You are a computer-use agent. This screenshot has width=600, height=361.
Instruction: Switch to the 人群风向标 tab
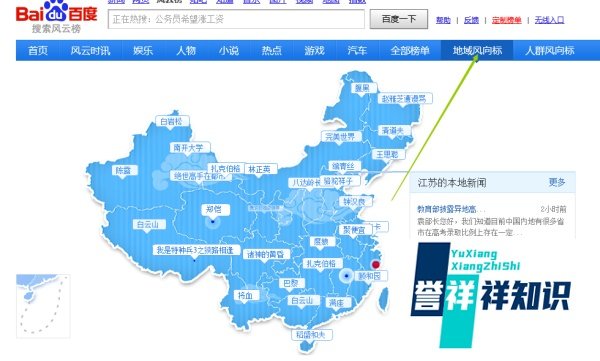(550, 51)
